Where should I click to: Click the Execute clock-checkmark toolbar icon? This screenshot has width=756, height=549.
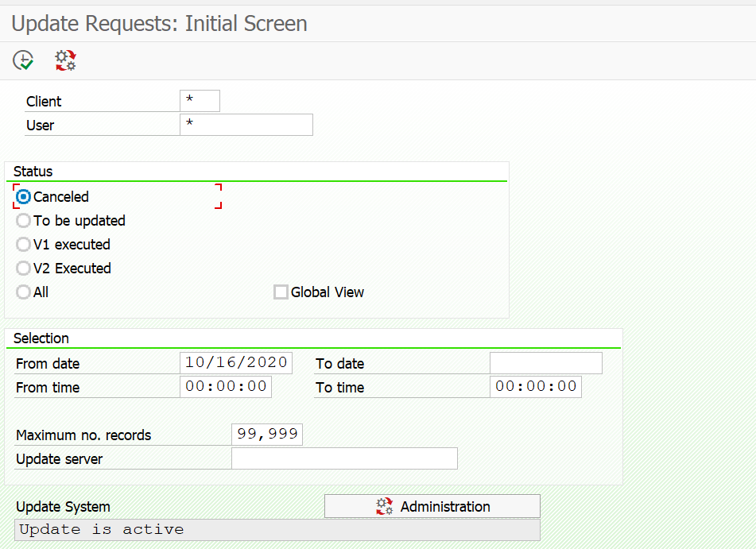pyautogui.click(x=23, y=60)
